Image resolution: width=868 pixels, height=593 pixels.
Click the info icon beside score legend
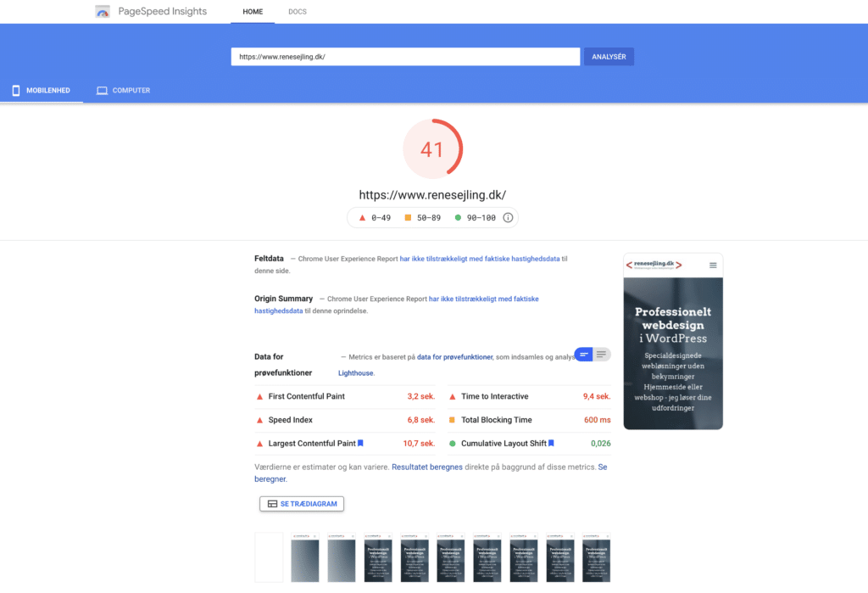click(508, 218)
